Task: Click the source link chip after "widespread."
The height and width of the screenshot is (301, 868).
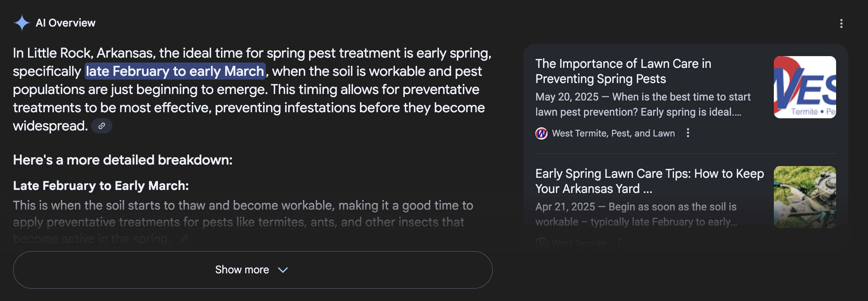Action: pos(102,126)
